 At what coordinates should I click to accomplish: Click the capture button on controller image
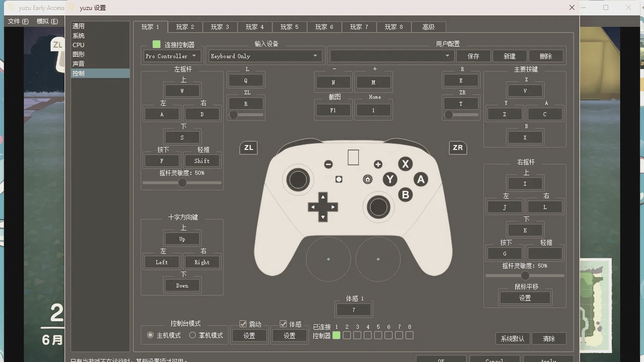339,179
